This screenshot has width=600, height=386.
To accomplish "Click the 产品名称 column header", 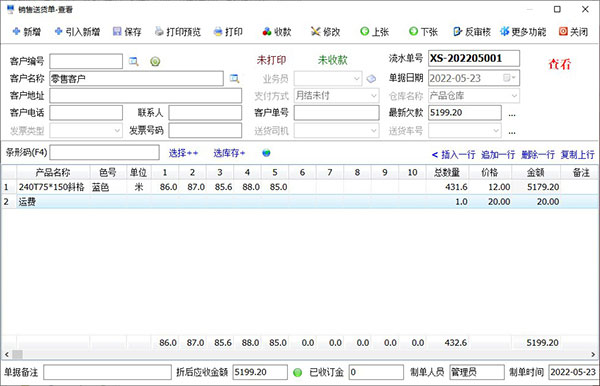I will (x=53, y=173).
